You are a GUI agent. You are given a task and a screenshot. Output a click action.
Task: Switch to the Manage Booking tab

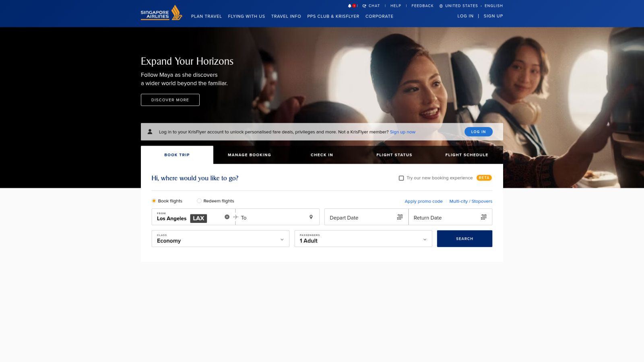[x=250, y=155]
